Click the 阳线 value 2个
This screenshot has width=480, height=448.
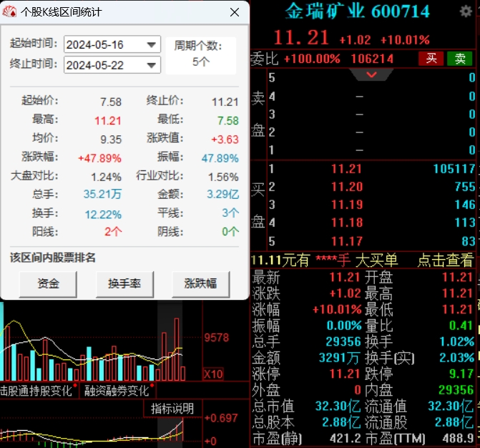[x=113, y=231]
